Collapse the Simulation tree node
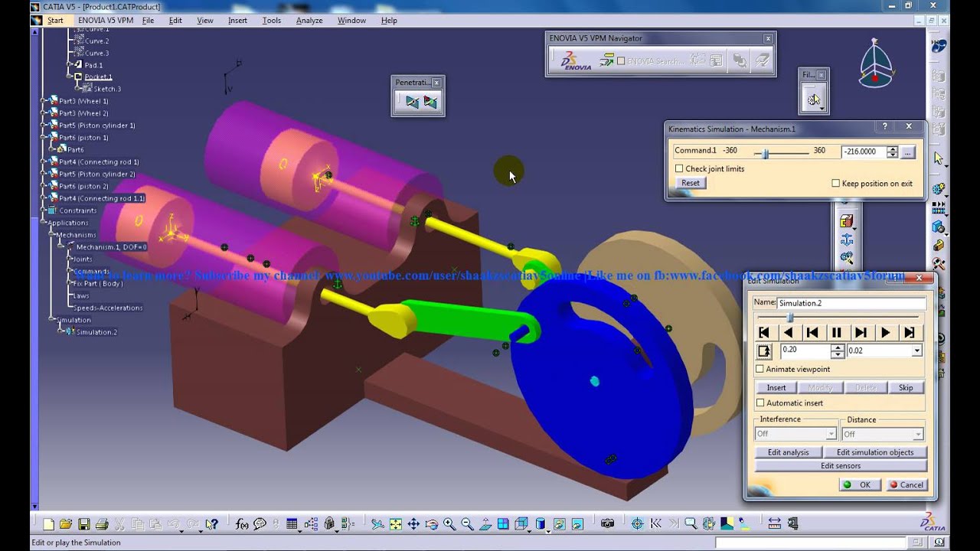 click(51, 320)
